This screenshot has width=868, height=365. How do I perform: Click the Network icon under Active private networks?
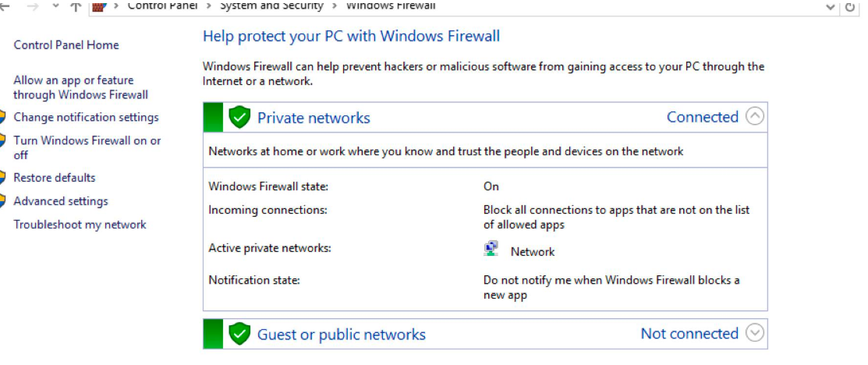point(491,250)
